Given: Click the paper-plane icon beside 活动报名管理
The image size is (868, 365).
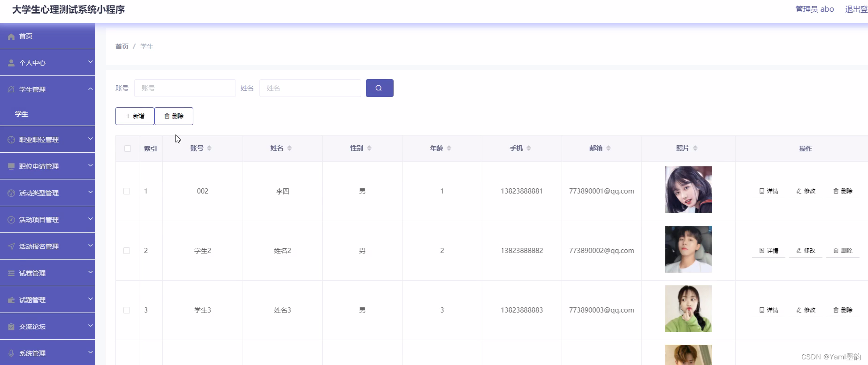Looking at the screenshot, I should [x=11, y=246].
